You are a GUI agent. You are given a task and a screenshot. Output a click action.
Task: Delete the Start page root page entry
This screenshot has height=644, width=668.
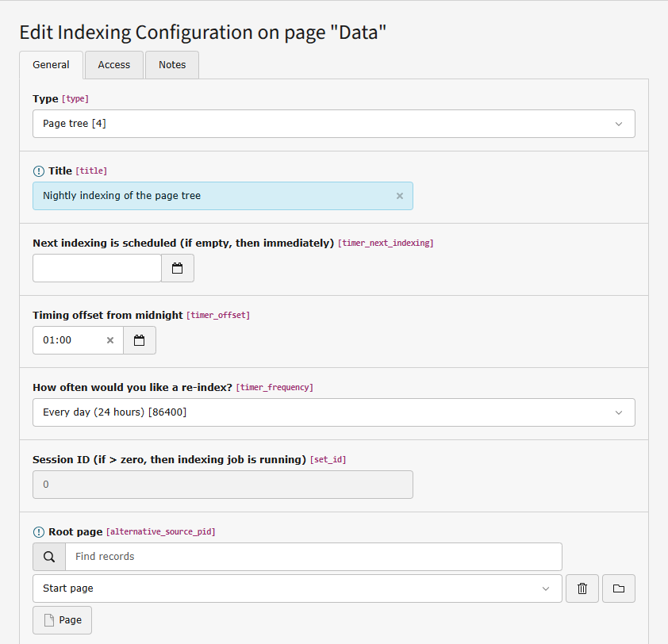[x=582, y=588]
